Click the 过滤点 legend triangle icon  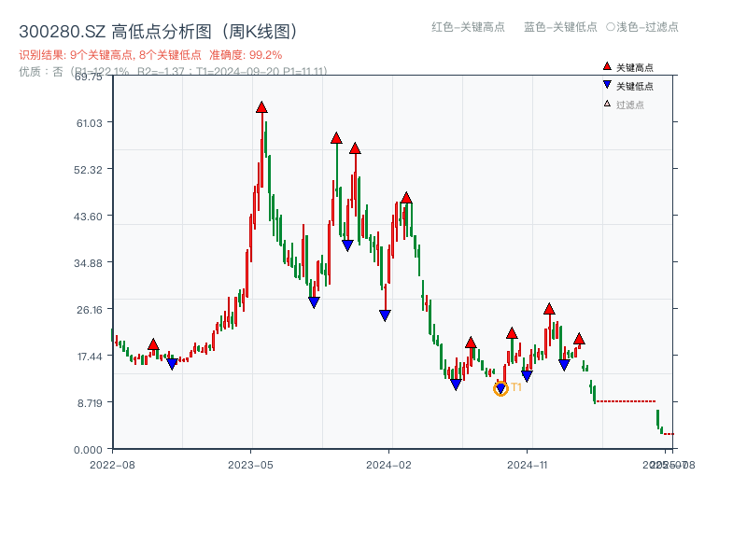click(x=608, y=105)
